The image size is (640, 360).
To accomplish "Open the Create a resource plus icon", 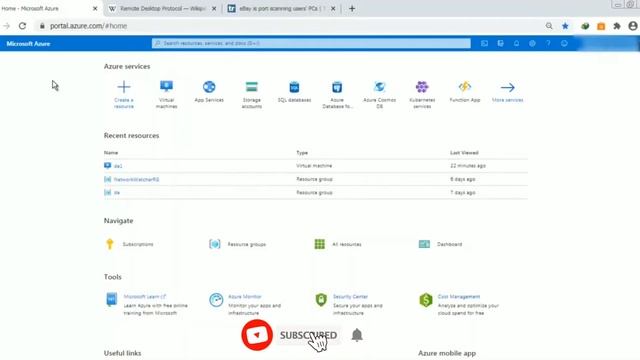I will click(x=124, y=87).
